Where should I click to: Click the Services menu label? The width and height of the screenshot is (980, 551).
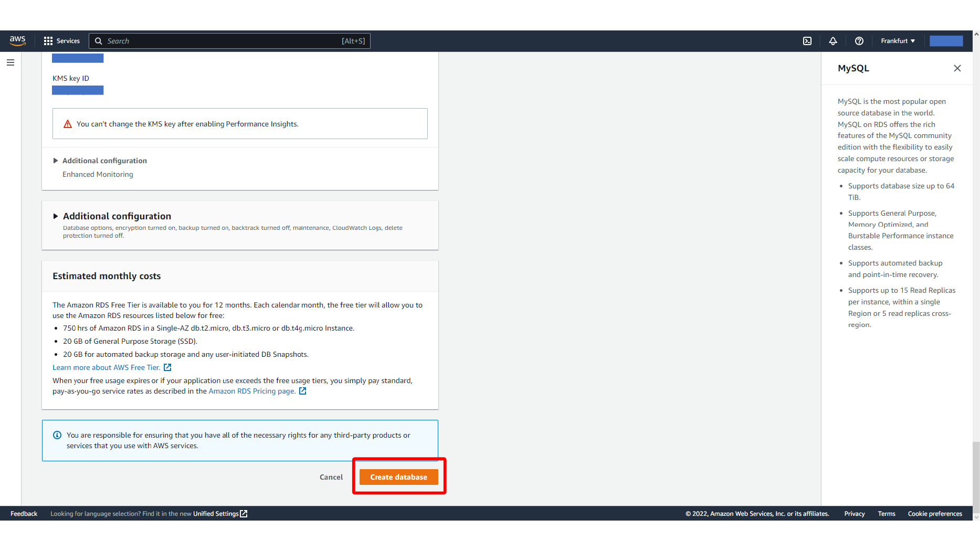[68, 41]
